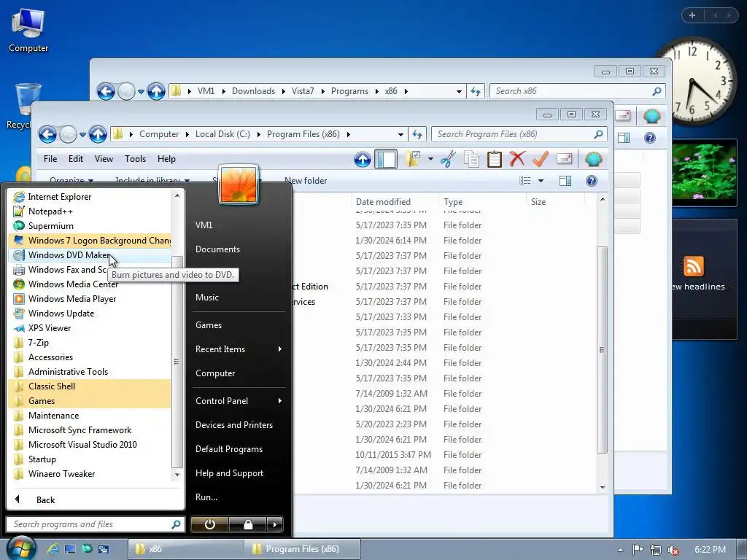
Task: Open Folder Options toolbar icon
Action: tap(413, 159)
